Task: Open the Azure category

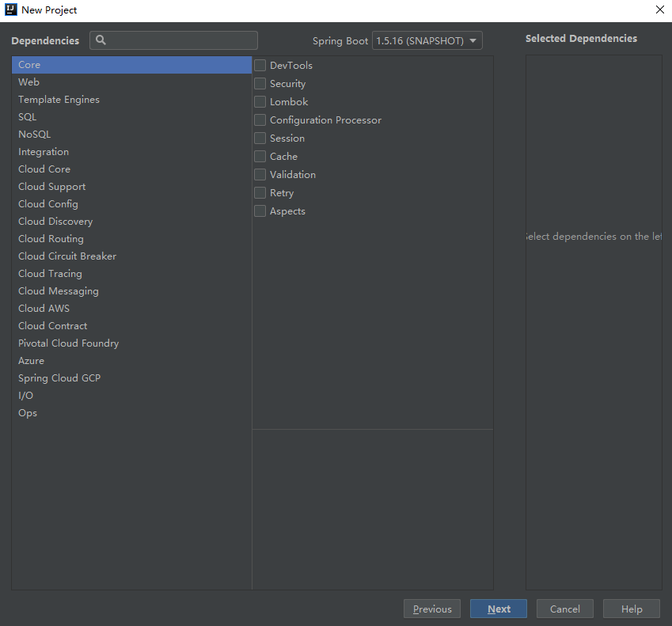Action: click(131, 361)
